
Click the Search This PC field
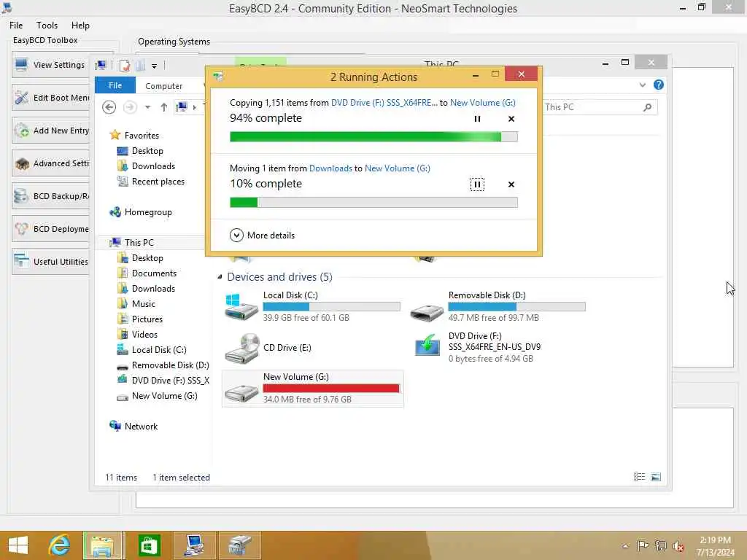(x=600, y=107)
